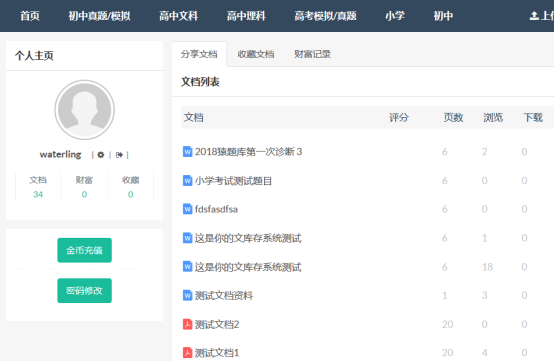Click the view count 18 in the table

click(x=488, y=267)
